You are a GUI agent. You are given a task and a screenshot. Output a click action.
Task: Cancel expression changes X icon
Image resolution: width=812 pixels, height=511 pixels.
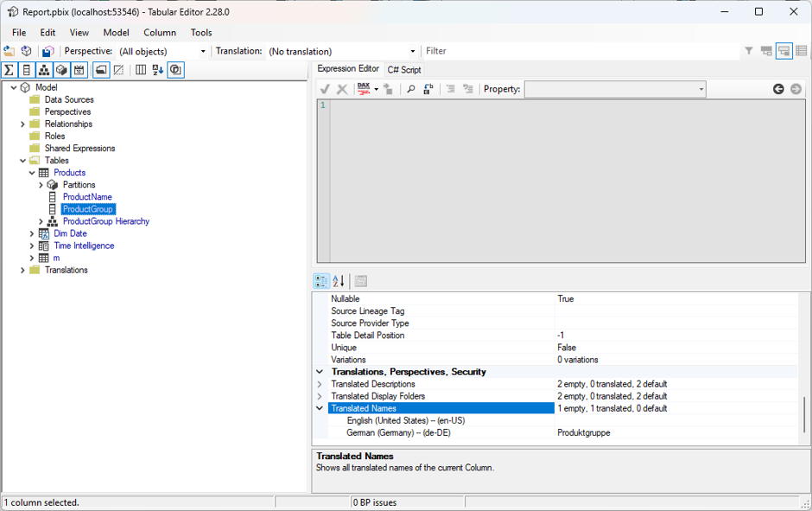pos(342,89)
